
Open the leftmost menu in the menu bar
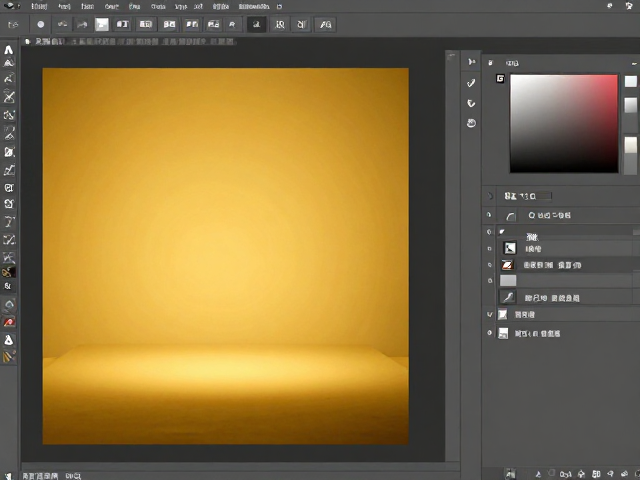click(x=9, y=6)
